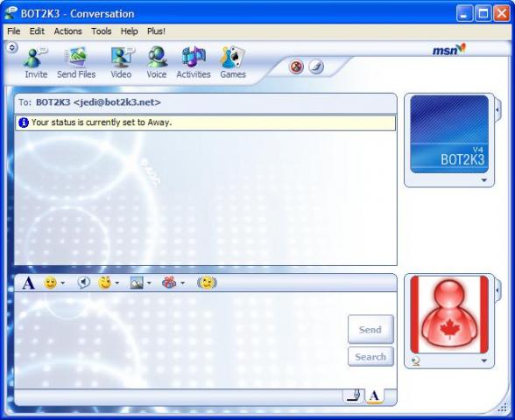Click in the message typing area
This screenshot has width=515, height=420.
pyautogui.click(x=180, y=340)
